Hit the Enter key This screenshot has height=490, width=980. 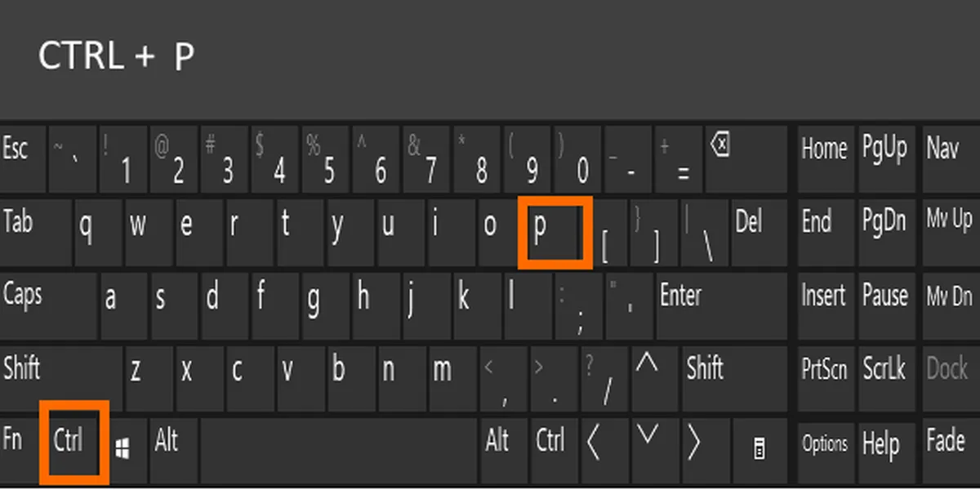719,303
